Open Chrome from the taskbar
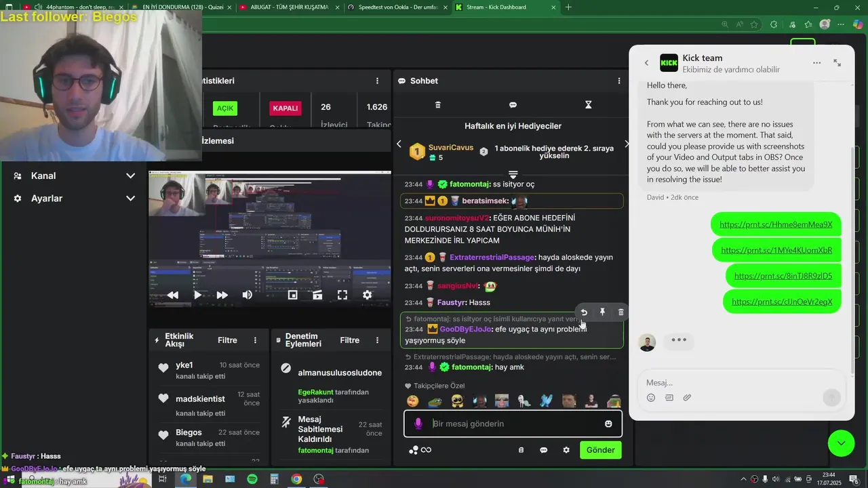This screenshot has width=868, height=488. pos(296,479)
